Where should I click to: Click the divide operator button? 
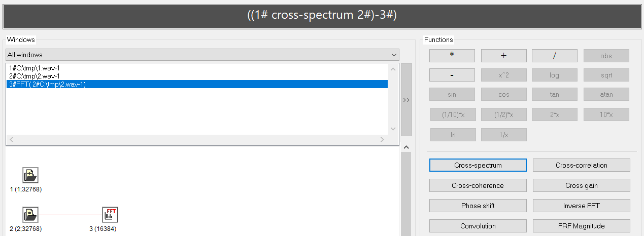(x=554, y=56)
